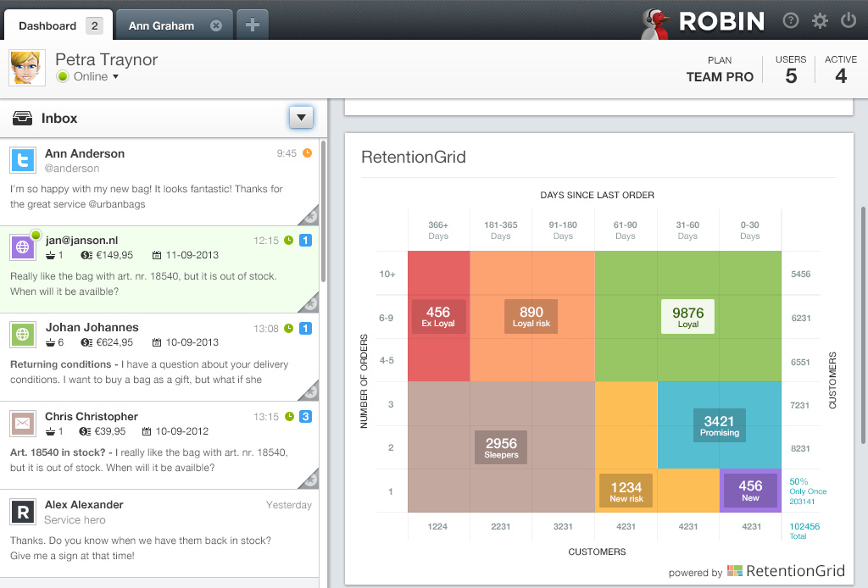868x588 pixels.
Task: Click green clock icon beside 13:08
Action: point(288,328)
